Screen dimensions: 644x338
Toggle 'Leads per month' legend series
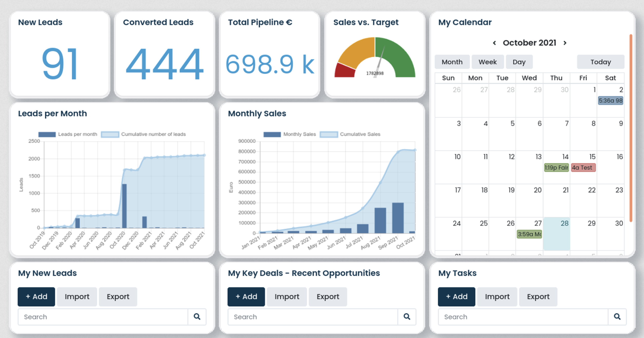68,134
